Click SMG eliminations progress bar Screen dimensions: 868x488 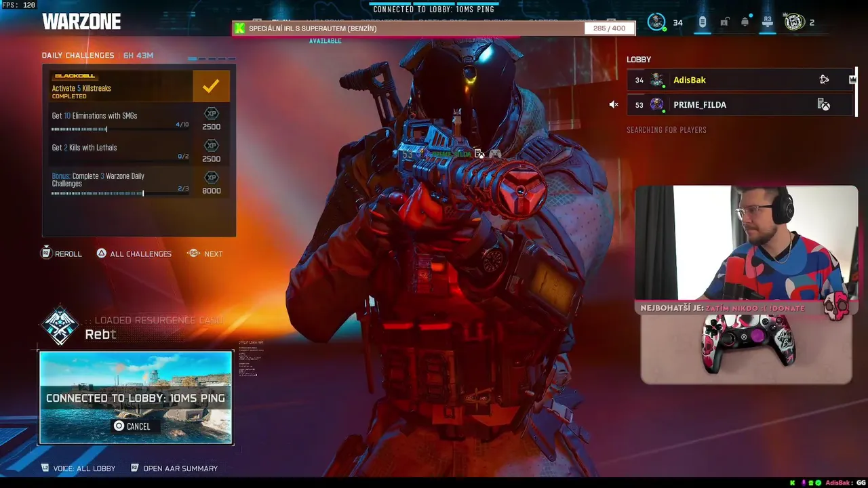click(120, 129)
